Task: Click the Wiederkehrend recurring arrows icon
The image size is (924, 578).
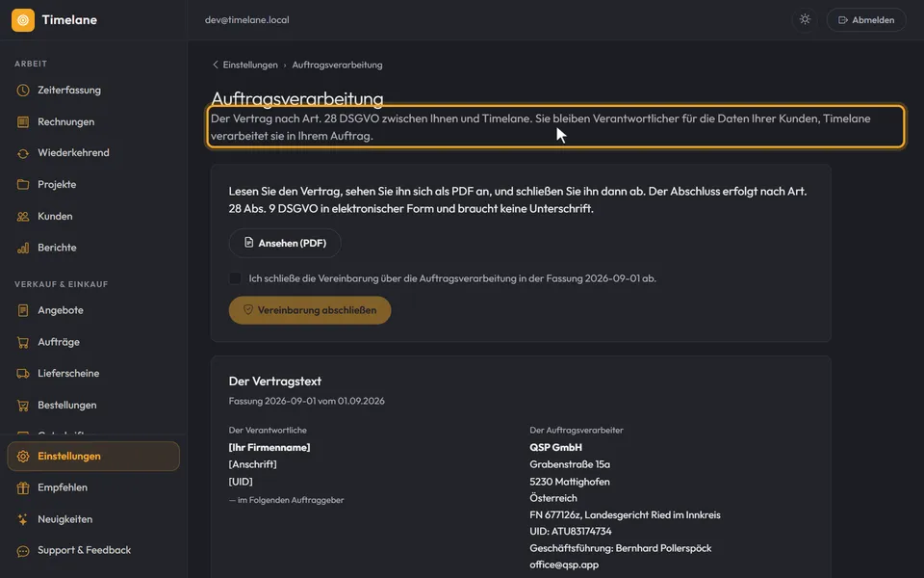Action: (23, 153)
